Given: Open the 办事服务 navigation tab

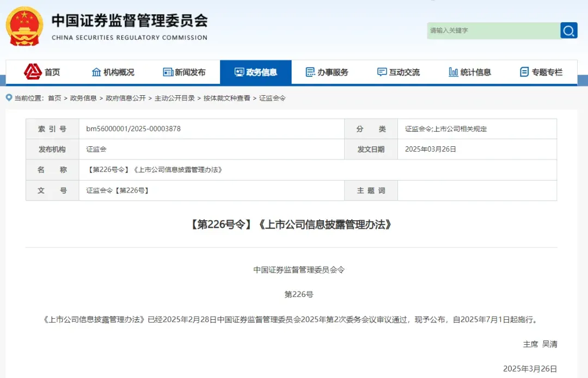Looking at the screenshot, I should [327, 72].
